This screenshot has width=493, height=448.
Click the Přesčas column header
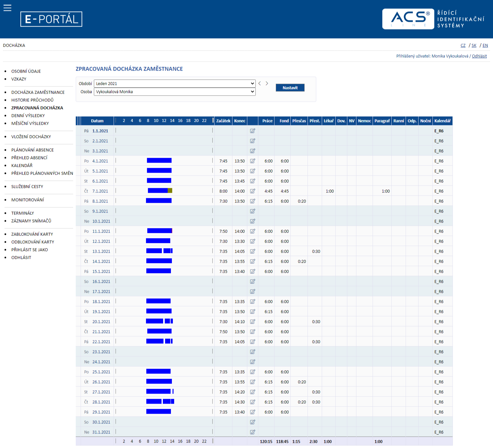pyautogui.click(x=299, y=121)
